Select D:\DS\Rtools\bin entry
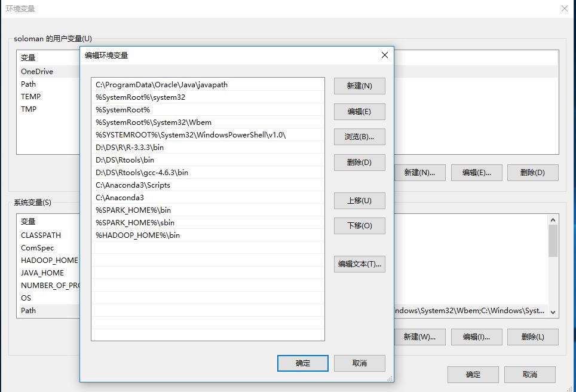The width and height of the screenshot is (576, 392). coord(208,160)
